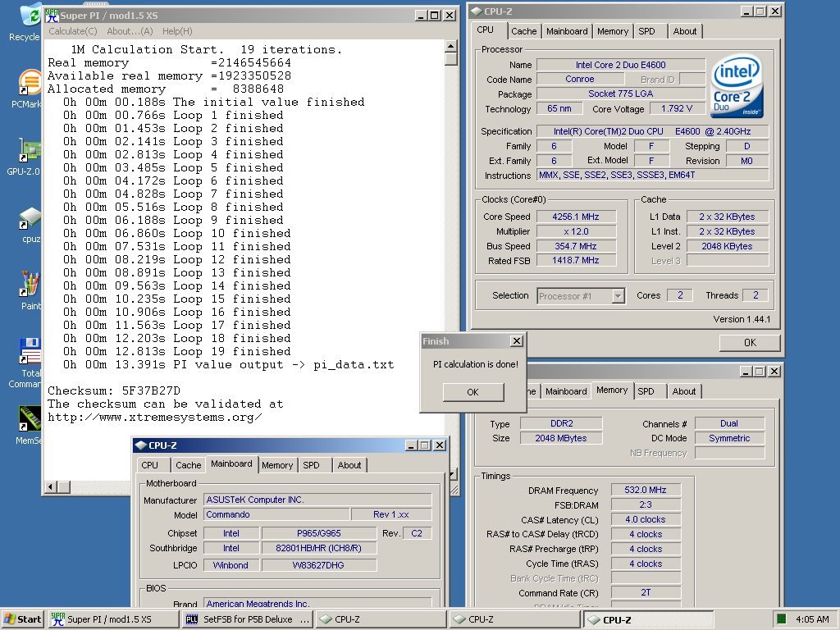The width and height of the screenshot is (840, 630).
Task: Click the PI value output pi_data.txt line
Action: pyautogui.click(x=228, y=365)
